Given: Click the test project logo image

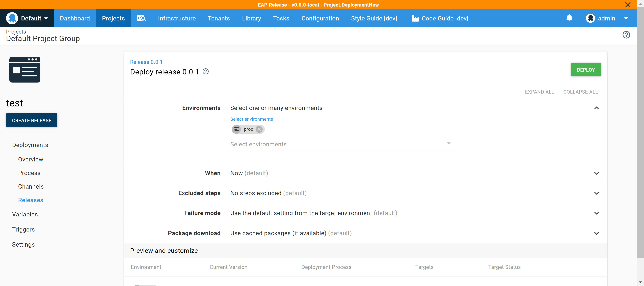Looking at the screenshot, I should pyautogui.click(x=25, y=70).
